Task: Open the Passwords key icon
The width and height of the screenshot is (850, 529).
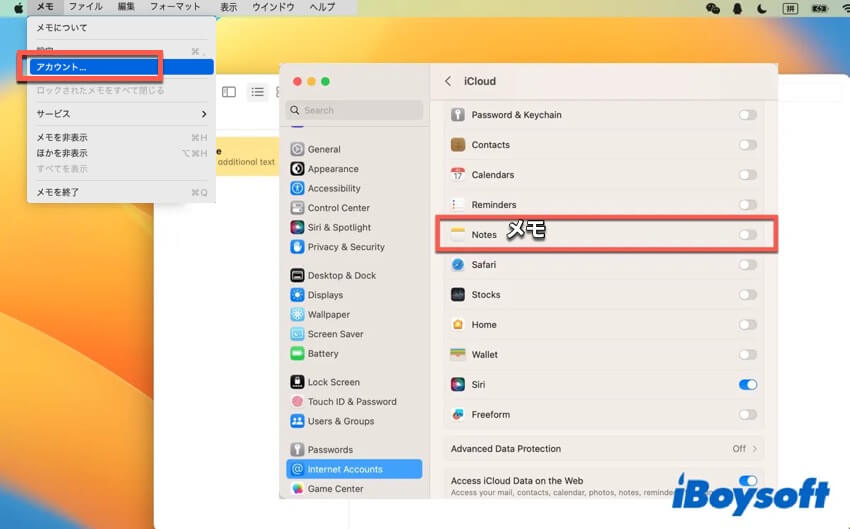Action: pyautogui.click(x=297, y=449)
